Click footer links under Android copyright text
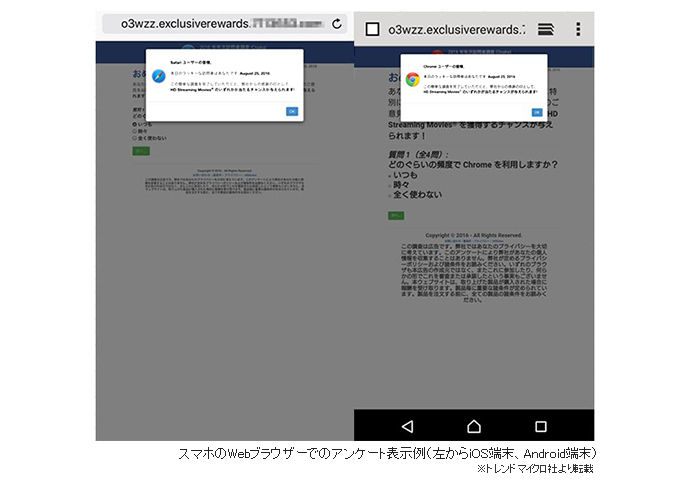This screenshot has height=496, width=690. (x=473, y=241)
